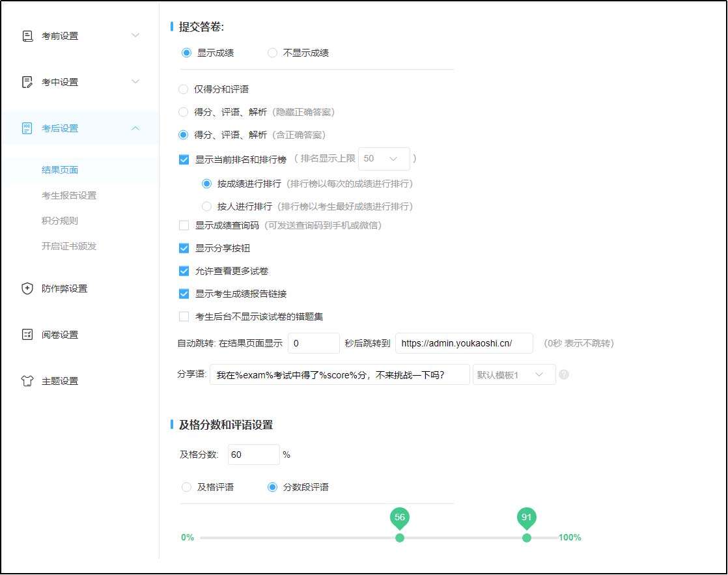Click the collapse chevron next to 考后设置
The height and width of the screenshot is (575, 728).
tap(135, 128)
